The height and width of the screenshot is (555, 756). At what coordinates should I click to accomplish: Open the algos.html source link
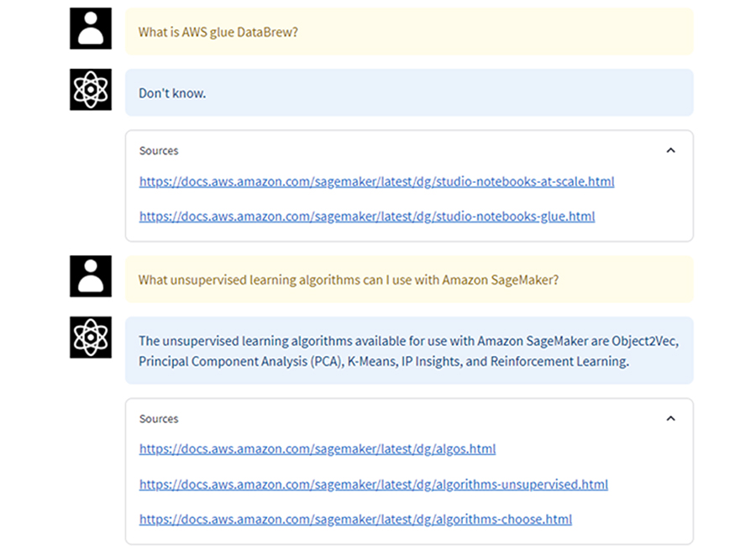(x=318, y=449)
